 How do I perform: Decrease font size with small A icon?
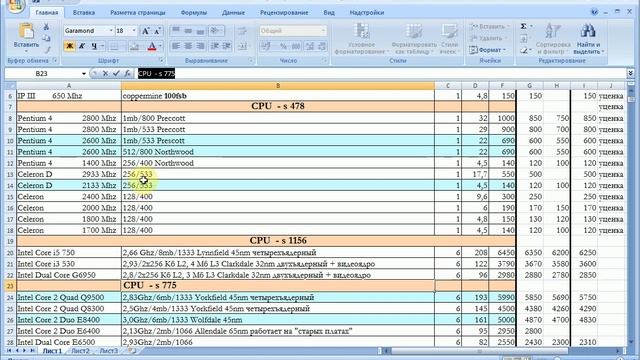click(158, 31)
